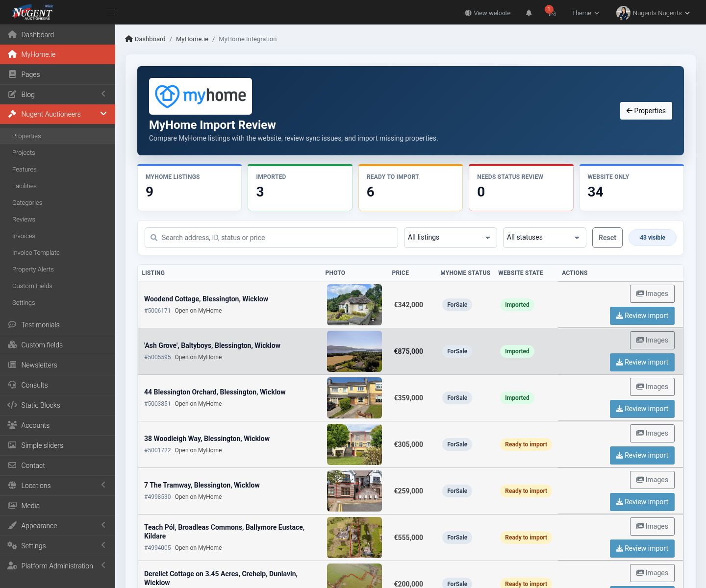Click the Simple sliders image icon
This screenshot has height=588, width=706.
tap(12, 445)
